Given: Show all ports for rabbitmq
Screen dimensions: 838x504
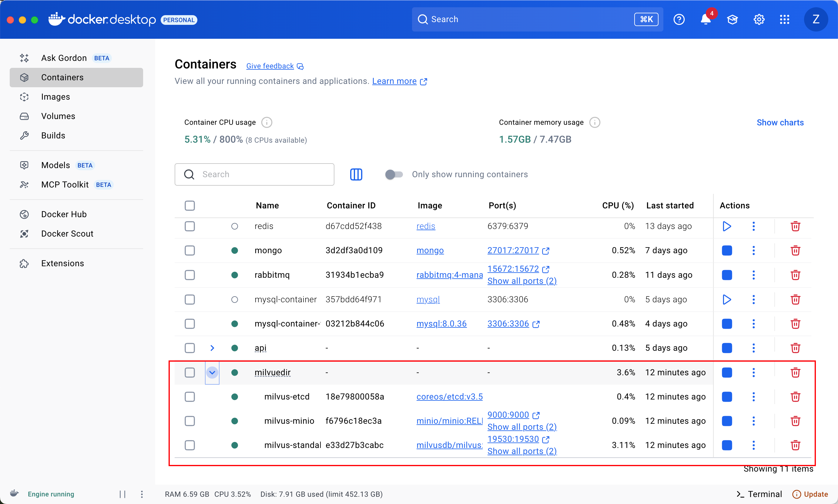Looking at the screenshot, I should (x=522, y=281).
